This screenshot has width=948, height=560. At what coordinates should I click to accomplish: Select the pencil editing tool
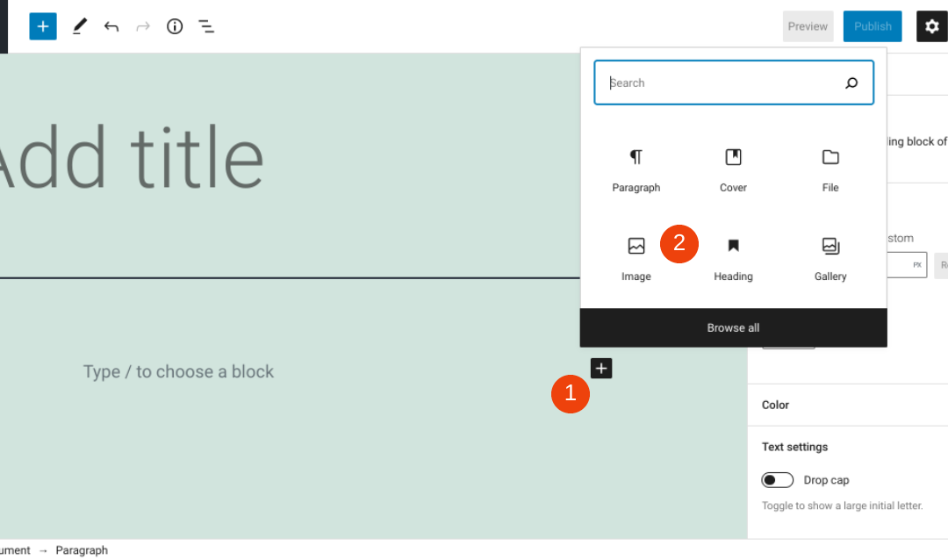click(79, 26)
